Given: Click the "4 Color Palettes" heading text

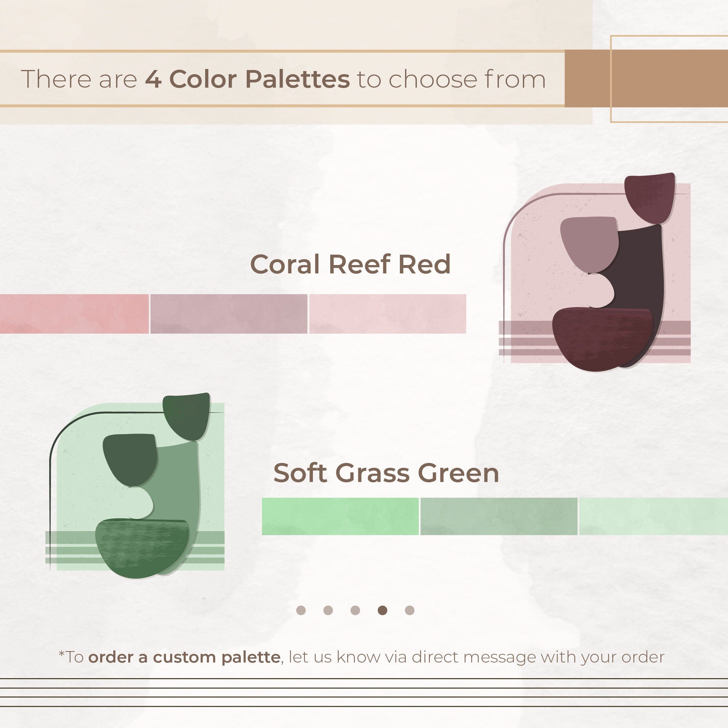Looking at the screenshot, I should point(247,79).
